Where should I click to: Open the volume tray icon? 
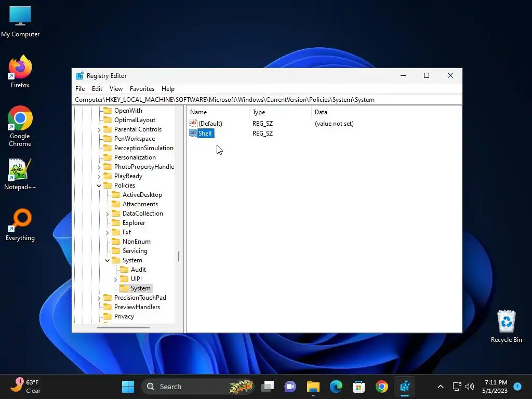click(x=470, y=387)
